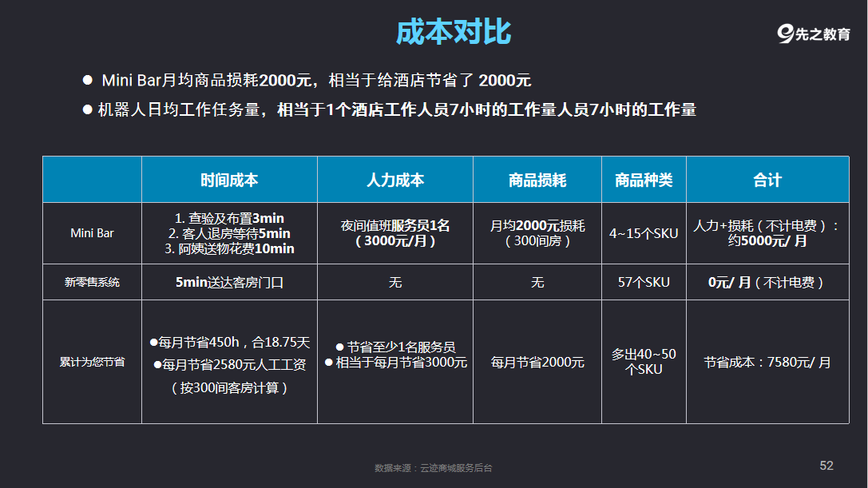Select the 每月节省2000元 cell
The width and height of the screenshot is (868, 488).
click(537, 363)
